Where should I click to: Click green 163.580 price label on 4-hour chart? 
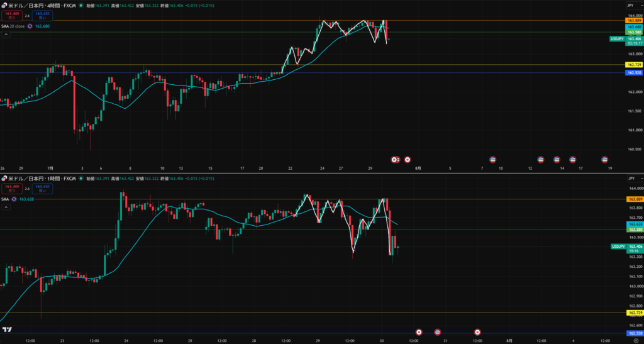633,32
